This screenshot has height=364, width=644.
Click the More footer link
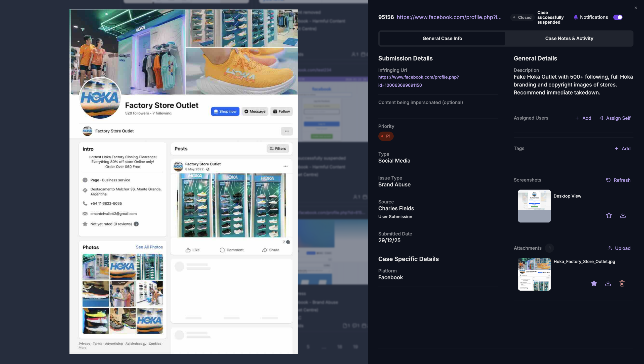(x=82, y=348)
